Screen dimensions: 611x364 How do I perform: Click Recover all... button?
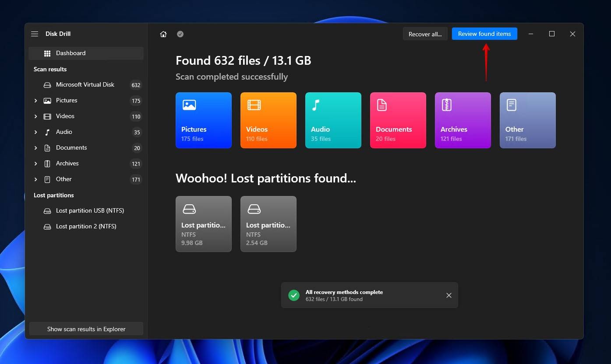pyautogui.click(x=425, y=34)
